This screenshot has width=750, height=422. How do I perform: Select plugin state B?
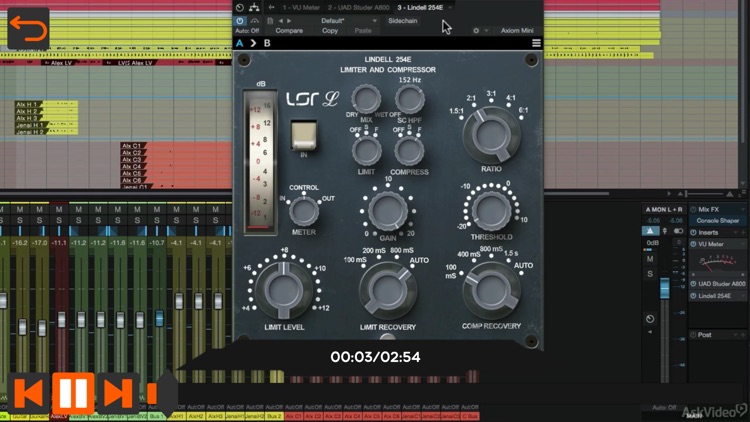click(x=267, y=43)
